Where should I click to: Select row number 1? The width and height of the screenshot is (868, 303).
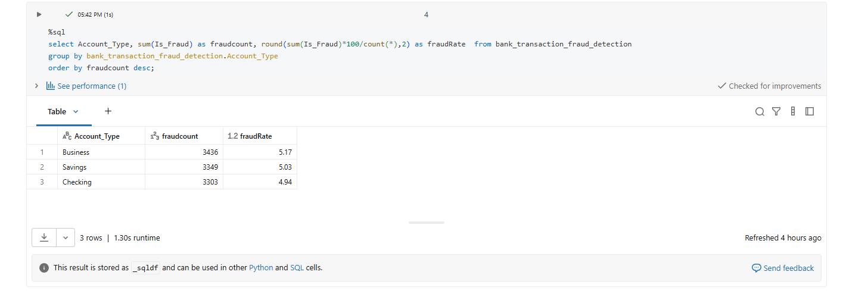[42, 152]
